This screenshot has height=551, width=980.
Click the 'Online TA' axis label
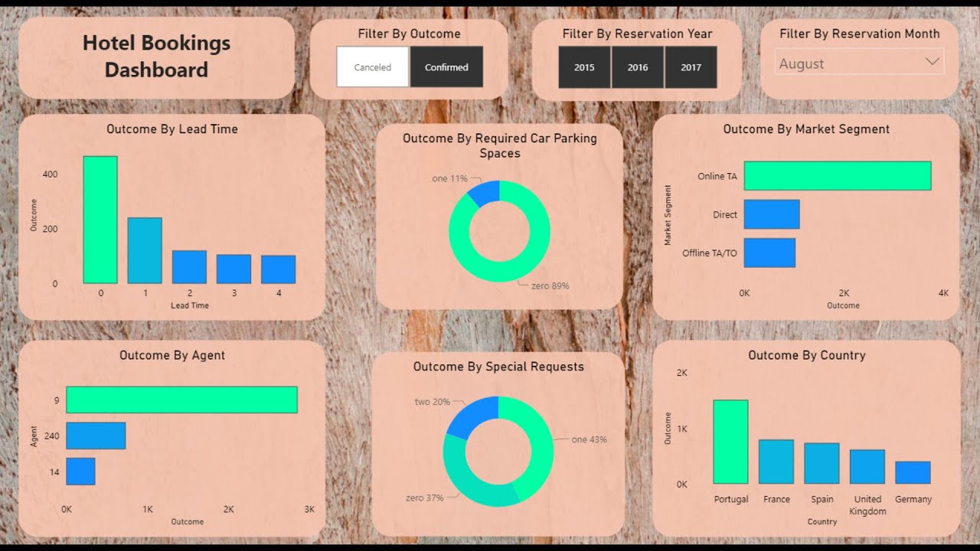(x=717, y=176)
